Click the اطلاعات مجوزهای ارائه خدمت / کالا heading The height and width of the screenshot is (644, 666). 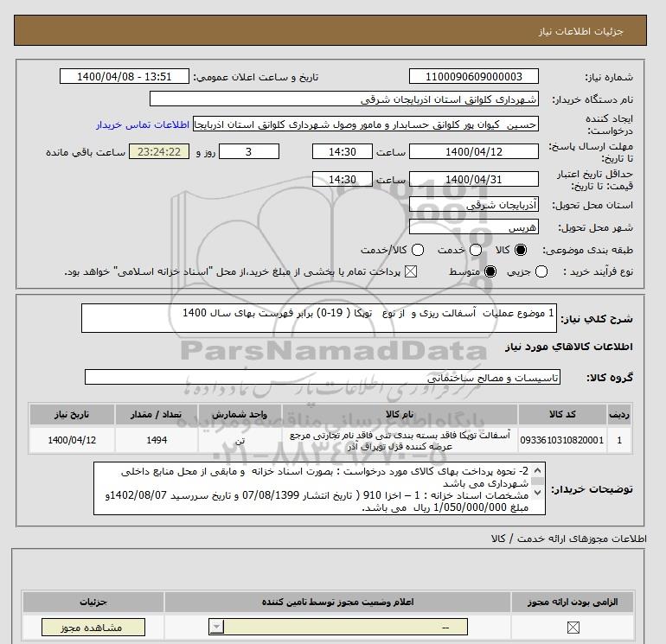[569, 539]
